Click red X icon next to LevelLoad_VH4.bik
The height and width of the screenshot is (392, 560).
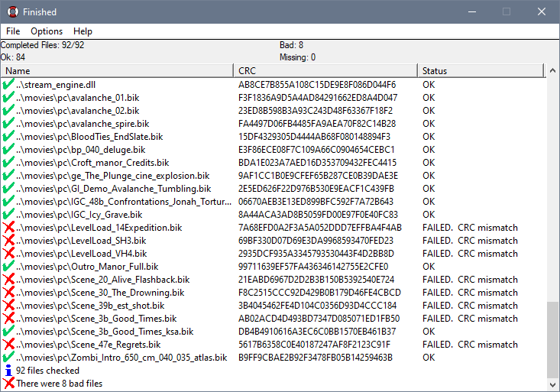tap(8, 254)
